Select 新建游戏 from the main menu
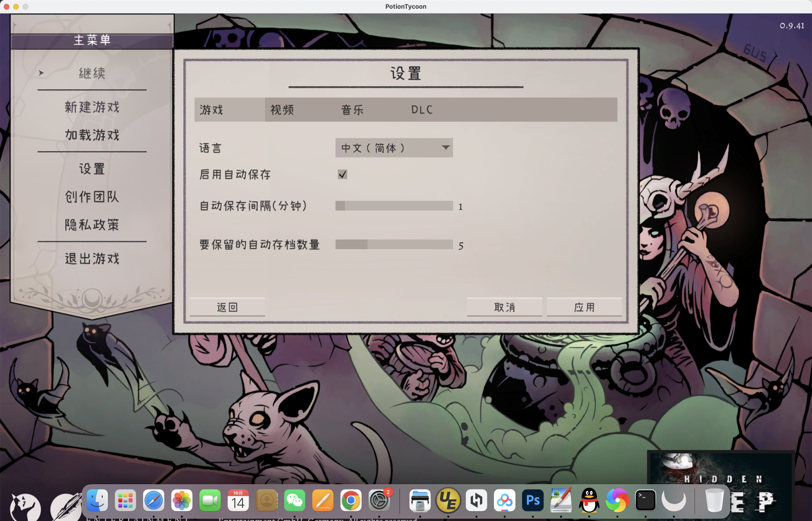The image size is (812, 521). click(x=92, y=107)
